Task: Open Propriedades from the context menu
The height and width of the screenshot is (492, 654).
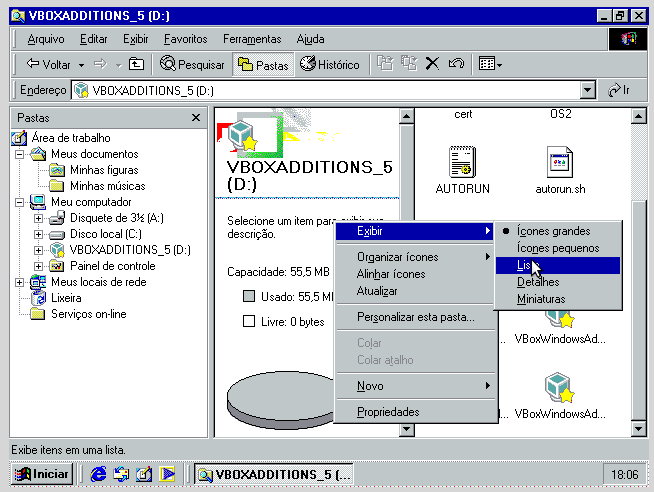Action: (x=415, y=412)
